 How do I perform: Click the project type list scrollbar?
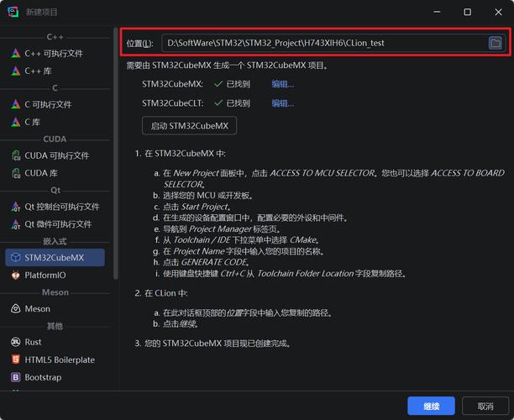pyautogui.click(x=115, y=154)
